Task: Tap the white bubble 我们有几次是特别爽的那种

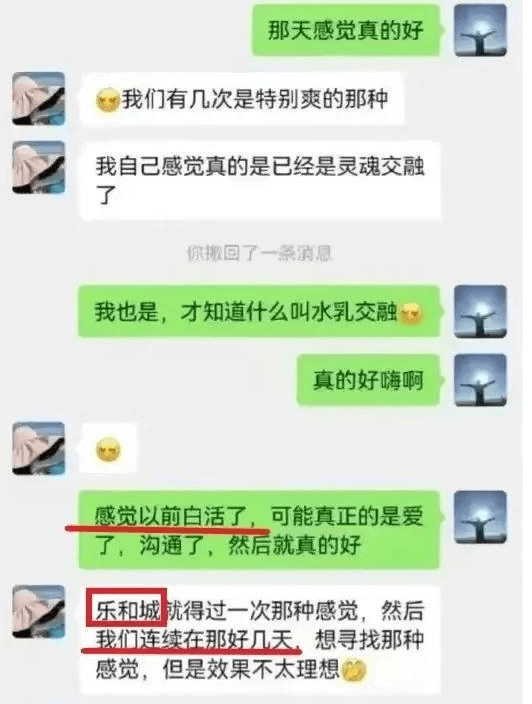Action: coord(242,99)
